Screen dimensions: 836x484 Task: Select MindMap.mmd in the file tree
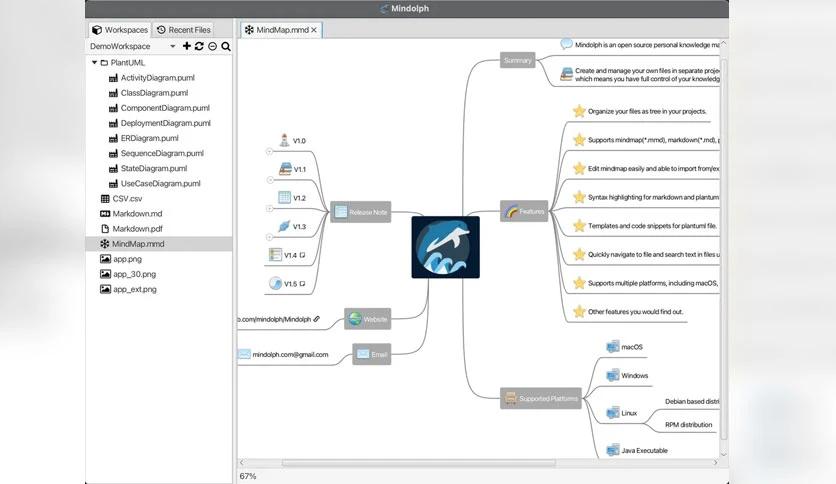159,244
